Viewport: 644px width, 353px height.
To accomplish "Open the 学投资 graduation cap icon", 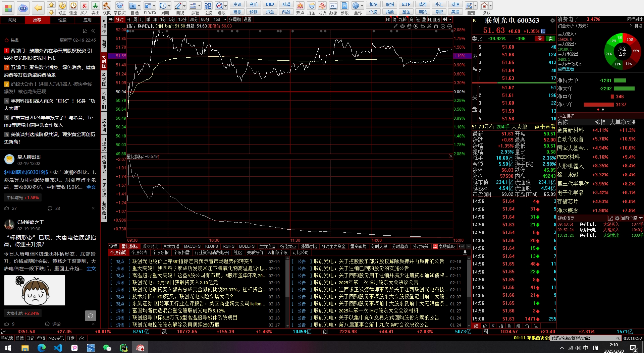I will tap(119, 8).
